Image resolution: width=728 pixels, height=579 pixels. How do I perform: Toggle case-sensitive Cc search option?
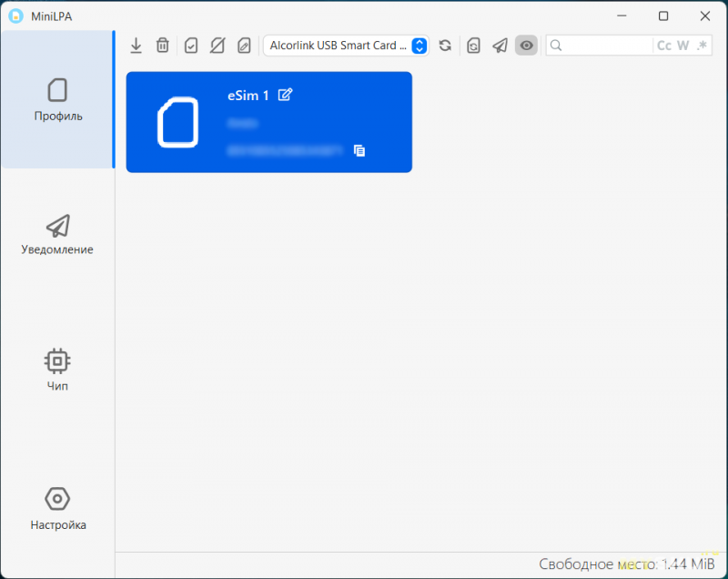click(663, 46)
